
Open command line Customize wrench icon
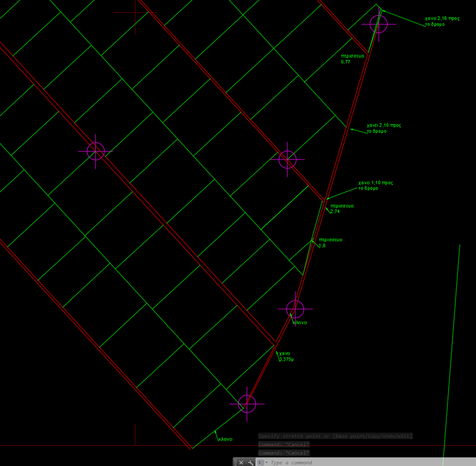(x=250, y=463)
